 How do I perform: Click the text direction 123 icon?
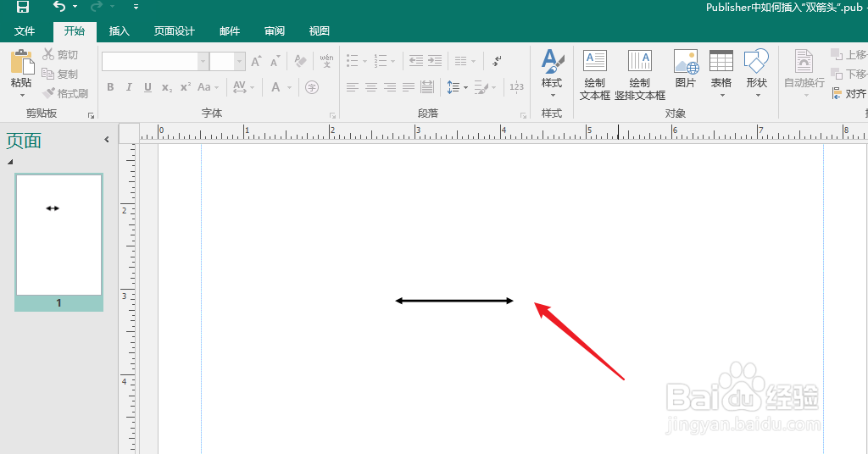click(x=516, y=86)
